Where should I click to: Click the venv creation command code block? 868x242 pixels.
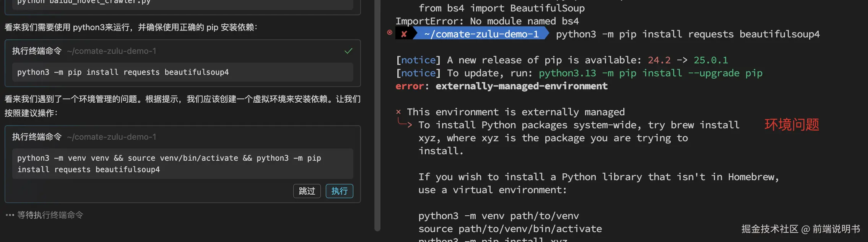[x=183, y=164]
